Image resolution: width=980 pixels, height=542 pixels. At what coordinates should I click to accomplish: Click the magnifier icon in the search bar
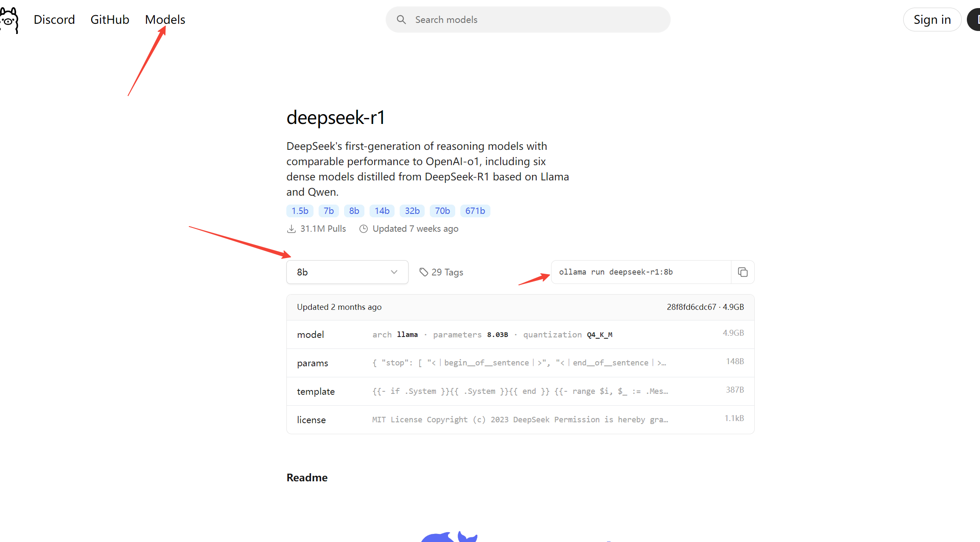coord(401,20)
